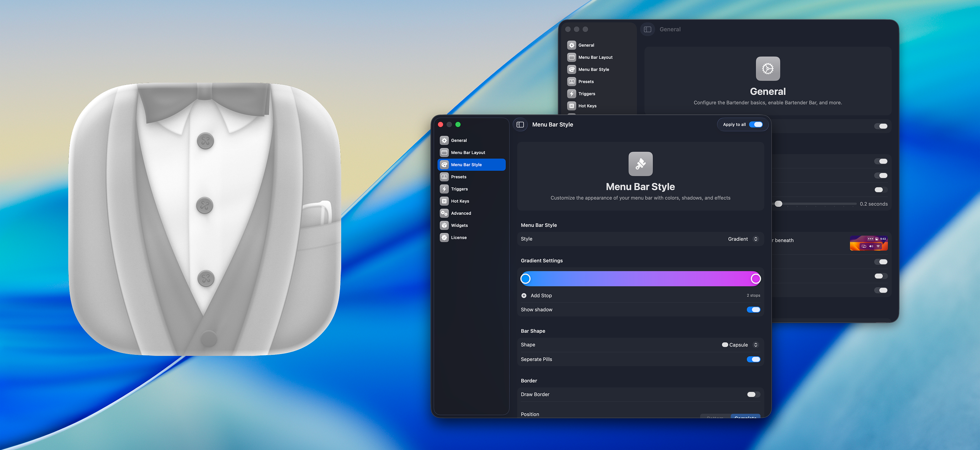The image size is (980, 450).
Task: Click the Widgets cube icon in the sidebar
Action: coord(444,225)
